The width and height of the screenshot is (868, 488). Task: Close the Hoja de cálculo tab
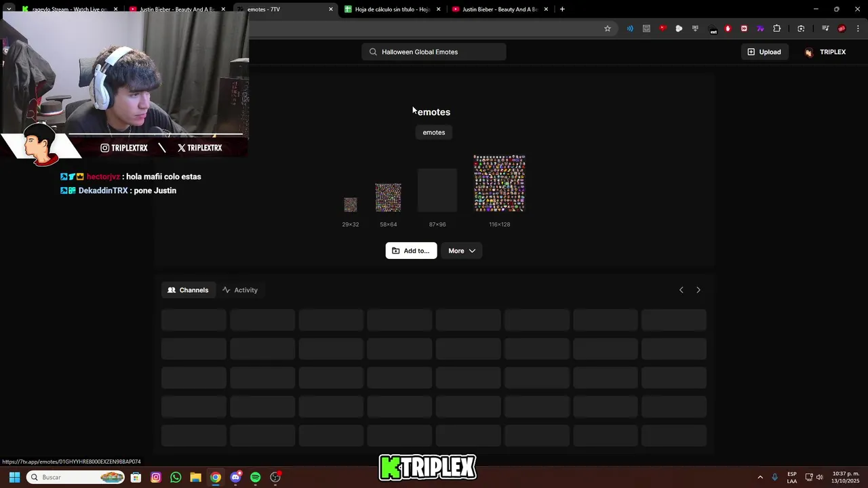439,9
